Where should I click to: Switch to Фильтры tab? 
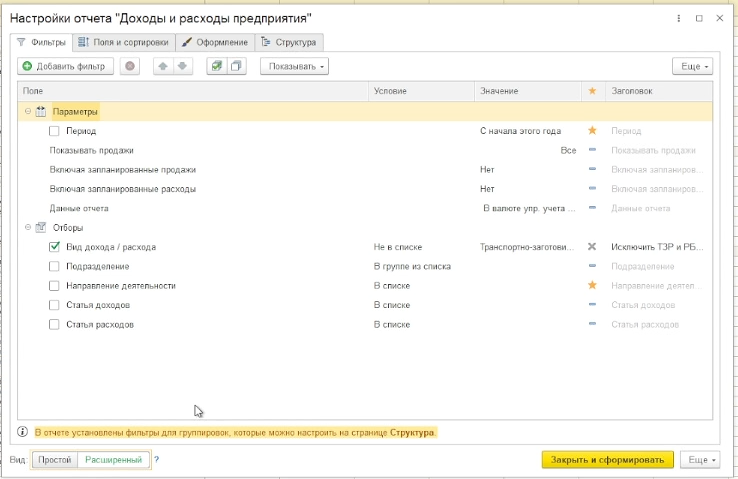pos(41,42)
